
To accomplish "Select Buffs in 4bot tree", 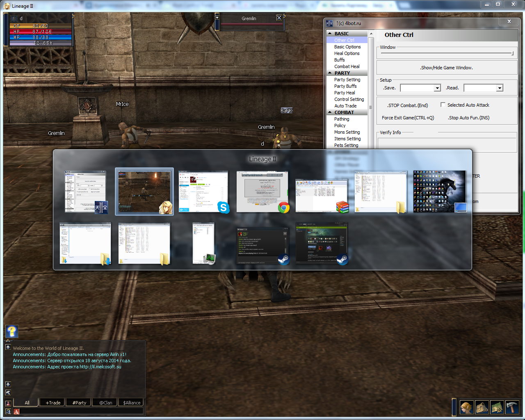I will [339, 60].
